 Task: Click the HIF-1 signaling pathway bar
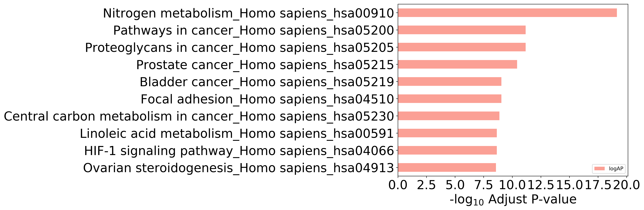point(447,150)
